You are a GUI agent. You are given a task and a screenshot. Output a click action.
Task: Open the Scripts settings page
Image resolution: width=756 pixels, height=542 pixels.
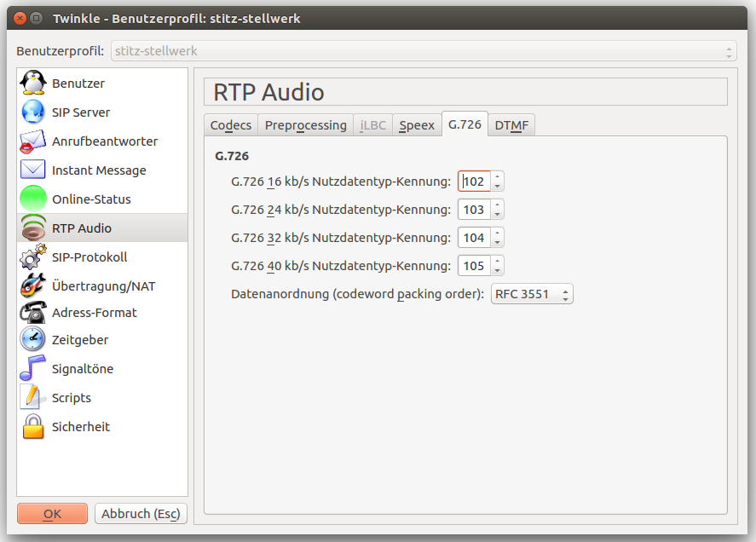tap(102, 397)
